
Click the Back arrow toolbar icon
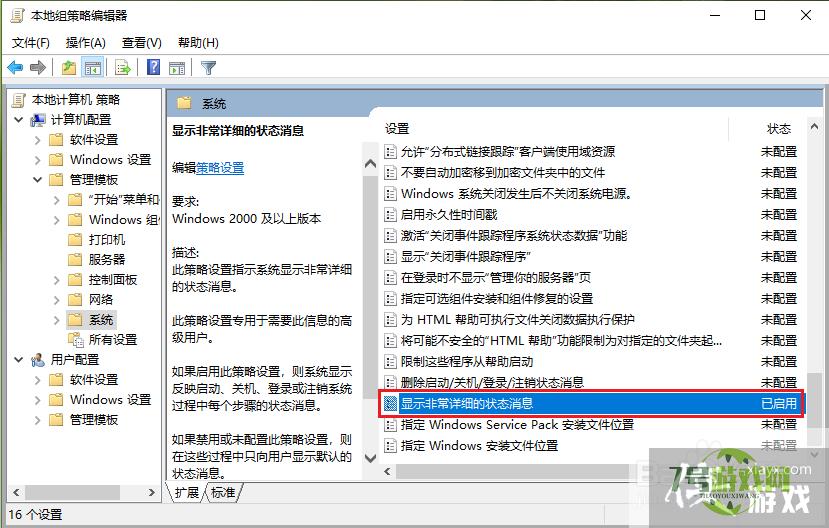pyautogui.click(x=15, y=68)
